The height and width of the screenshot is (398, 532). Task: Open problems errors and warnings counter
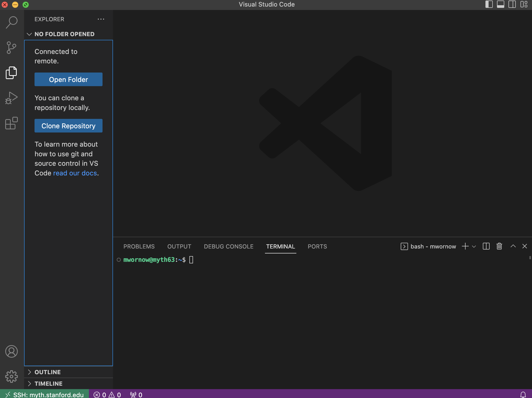click(107, 395)
